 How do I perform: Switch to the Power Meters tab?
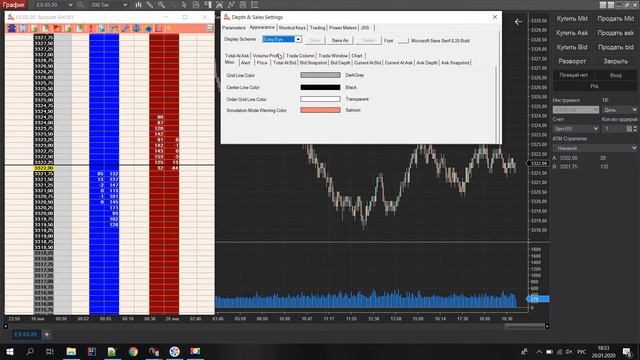click(343, 28)
